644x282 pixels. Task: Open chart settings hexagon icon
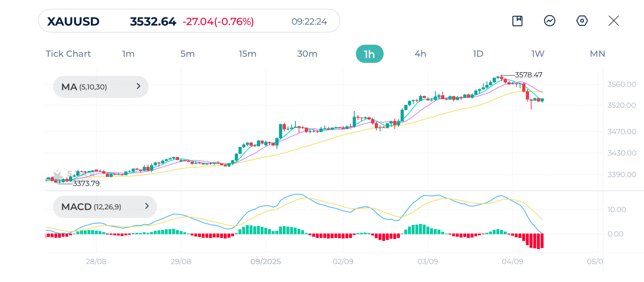pyautogui.click(x=582, y=21)
